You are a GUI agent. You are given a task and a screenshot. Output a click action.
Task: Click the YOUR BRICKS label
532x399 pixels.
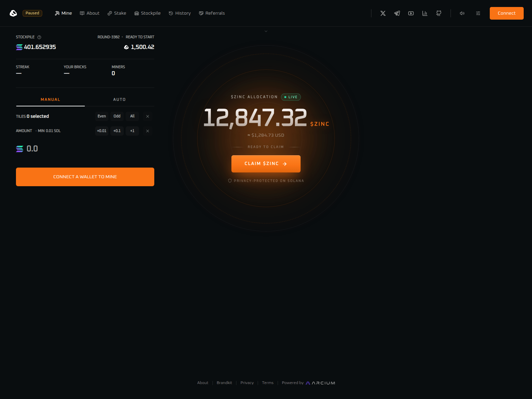(75, 67)
